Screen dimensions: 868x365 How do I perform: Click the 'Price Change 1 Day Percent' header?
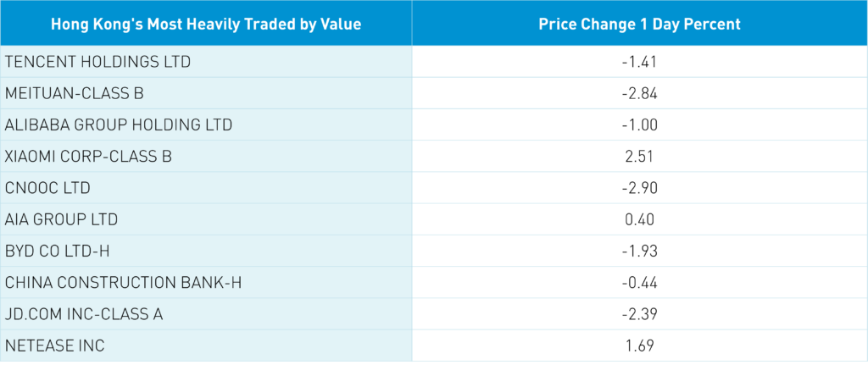pyautogui.click(x=639, y=24)
